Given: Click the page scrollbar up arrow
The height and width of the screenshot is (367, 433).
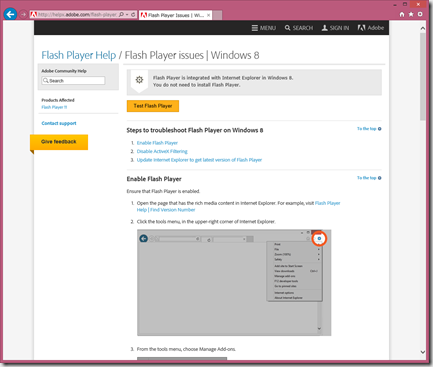Looking at the screenshot, I should tap(423, 28).
